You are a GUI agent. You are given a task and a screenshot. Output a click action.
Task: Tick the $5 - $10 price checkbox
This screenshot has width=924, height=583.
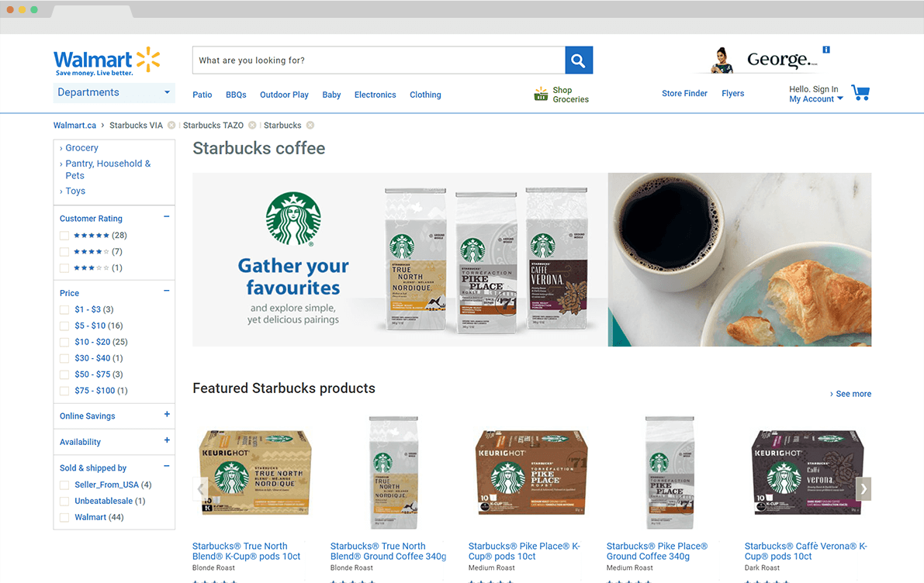pos(64,326)
